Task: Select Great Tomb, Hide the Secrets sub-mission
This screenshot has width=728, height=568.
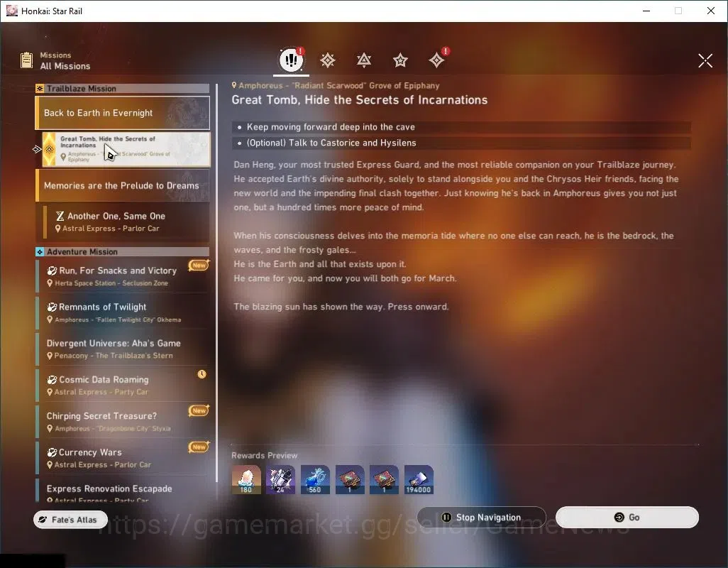Action: point(126,149)
